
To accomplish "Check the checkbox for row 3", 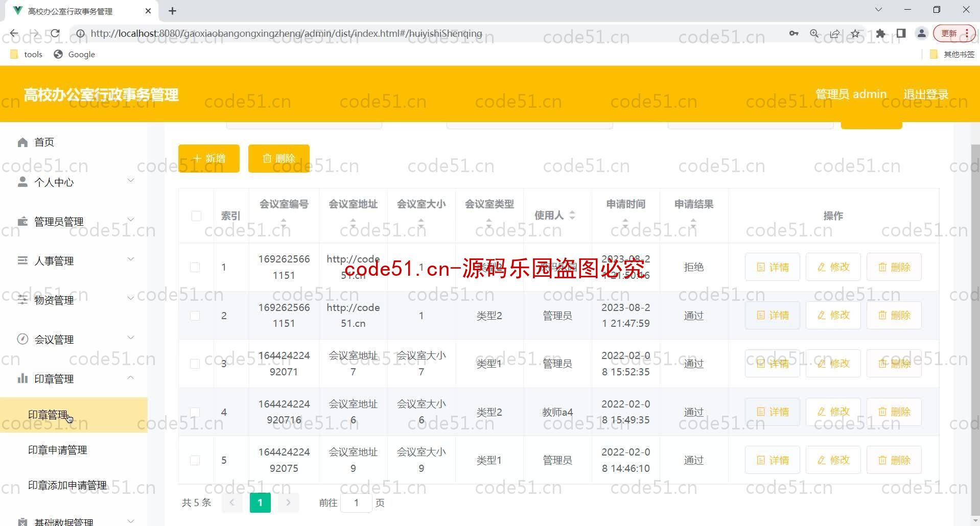I will click(x=195, y=364).
